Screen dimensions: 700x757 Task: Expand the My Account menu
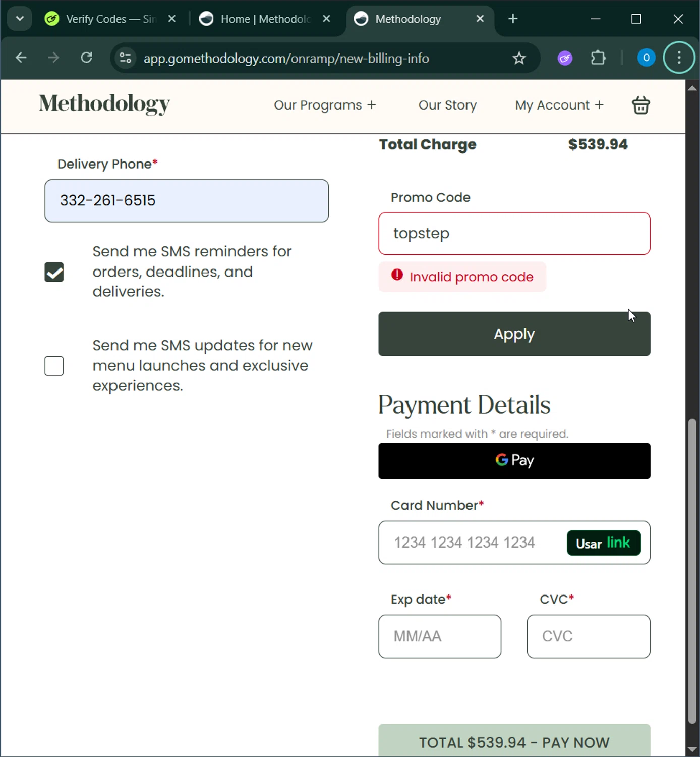[x=559, y=105]
